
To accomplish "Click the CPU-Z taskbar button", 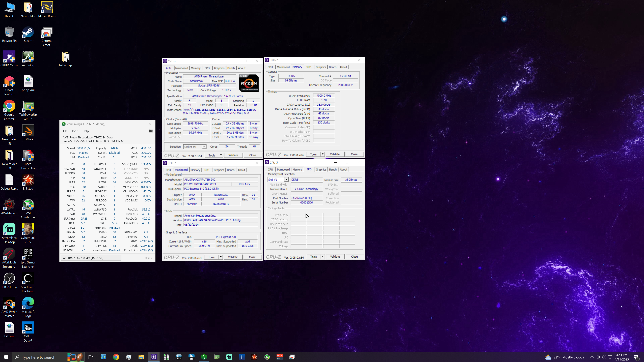I will [x=154, y=357].
